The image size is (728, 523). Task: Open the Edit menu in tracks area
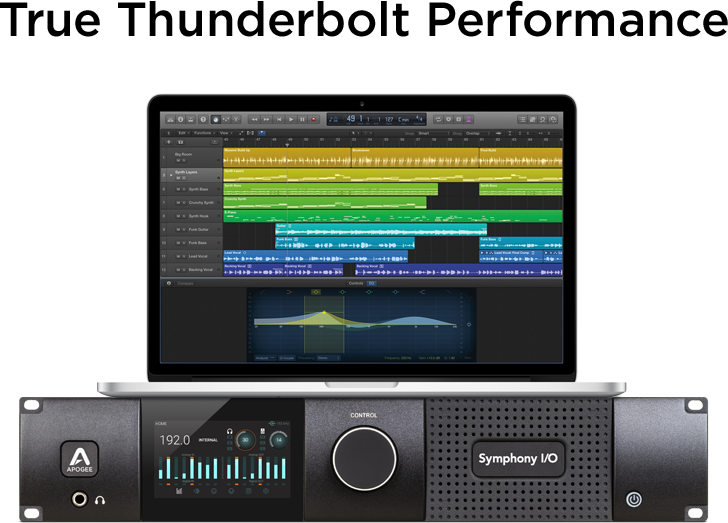coord(183,133)
